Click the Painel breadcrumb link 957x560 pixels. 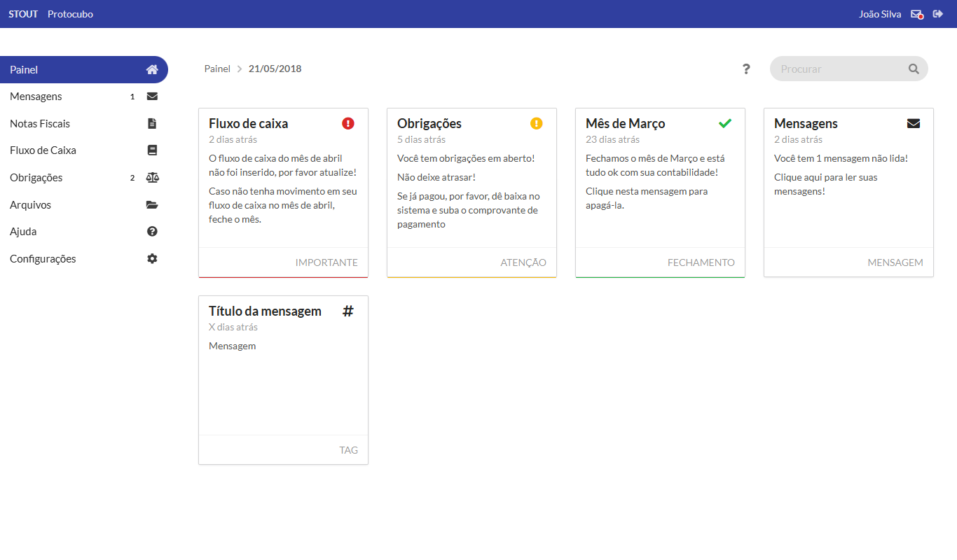217,69
